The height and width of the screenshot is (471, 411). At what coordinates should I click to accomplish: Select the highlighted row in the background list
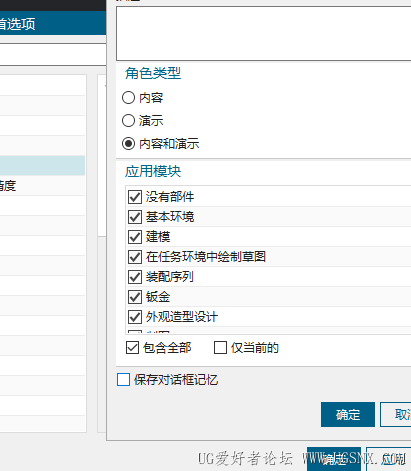pyautogui.click(x=42, y=166)
